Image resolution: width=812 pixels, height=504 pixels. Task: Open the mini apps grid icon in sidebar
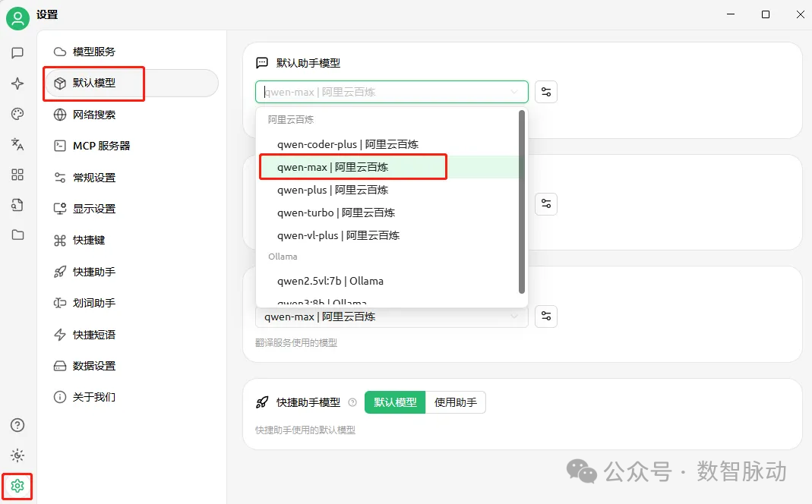coord(17,175)
